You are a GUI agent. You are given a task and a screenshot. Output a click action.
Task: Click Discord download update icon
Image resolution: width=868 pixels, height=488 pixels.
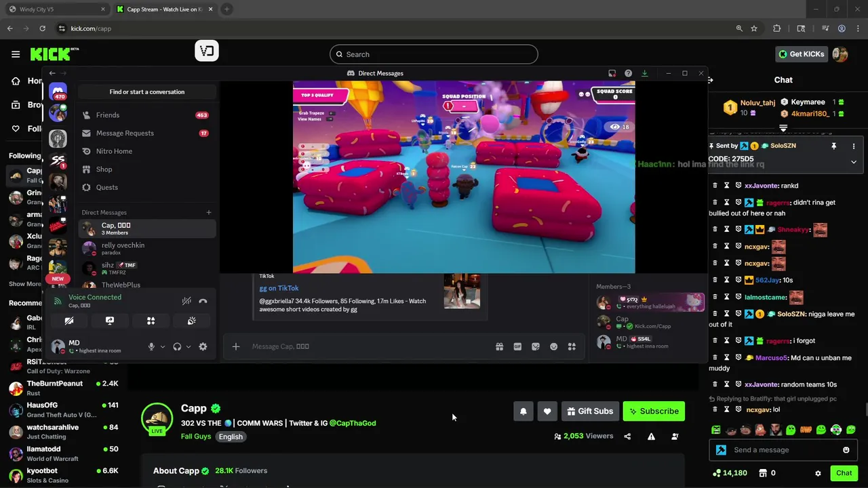[x=645, y=73]
